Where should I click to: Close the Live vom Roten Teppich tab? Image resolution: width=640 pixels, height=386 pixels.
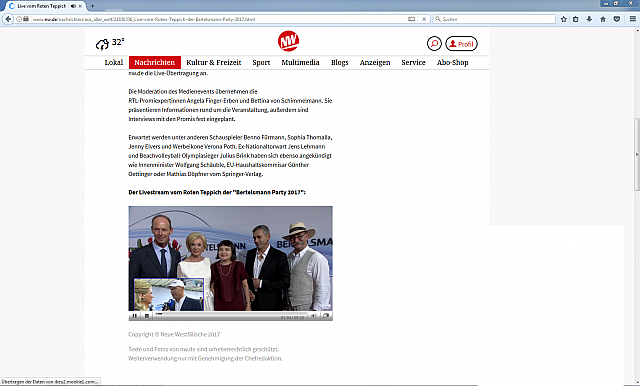pos(80,6)
